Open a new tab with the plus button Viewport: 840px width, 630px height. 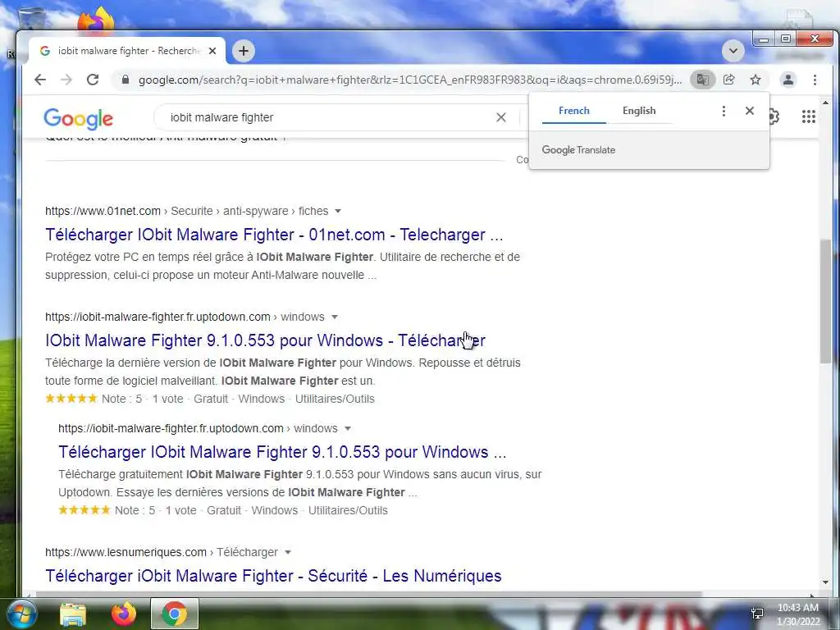pos(244,51)
